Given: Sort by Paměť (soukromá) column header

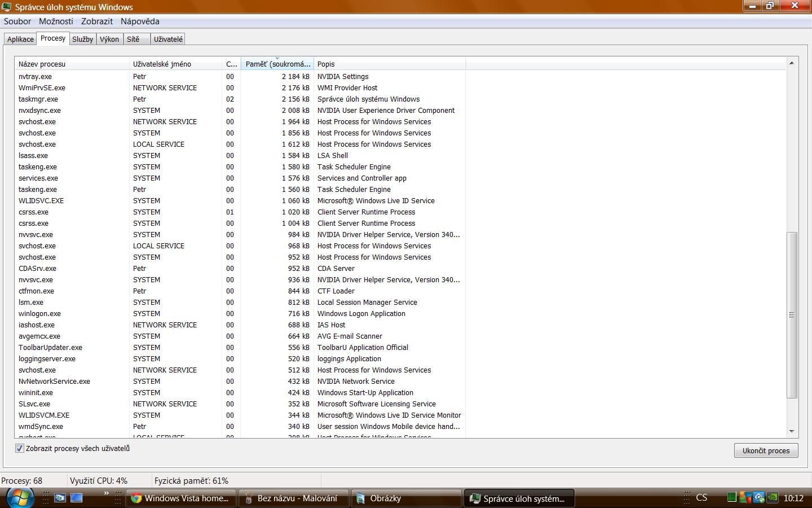Looking at the screenshot, I should [277, 64].
